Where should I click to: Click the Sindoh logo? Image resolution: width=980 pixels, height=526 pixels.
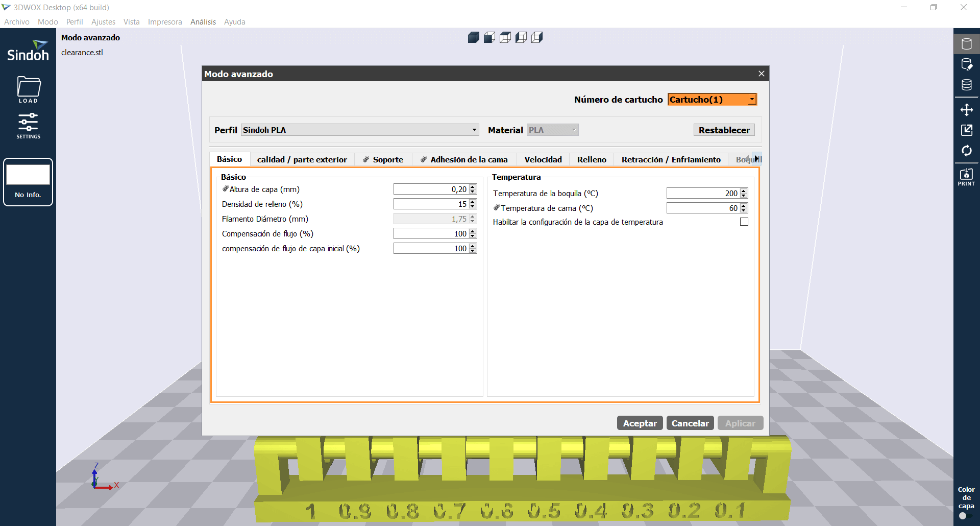point(28,51)
